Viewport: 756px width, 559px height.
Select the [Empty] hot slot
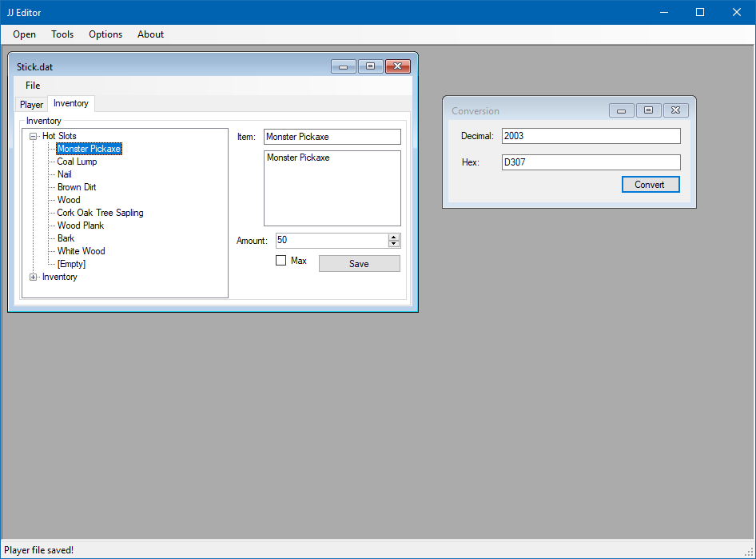point(71,263)
